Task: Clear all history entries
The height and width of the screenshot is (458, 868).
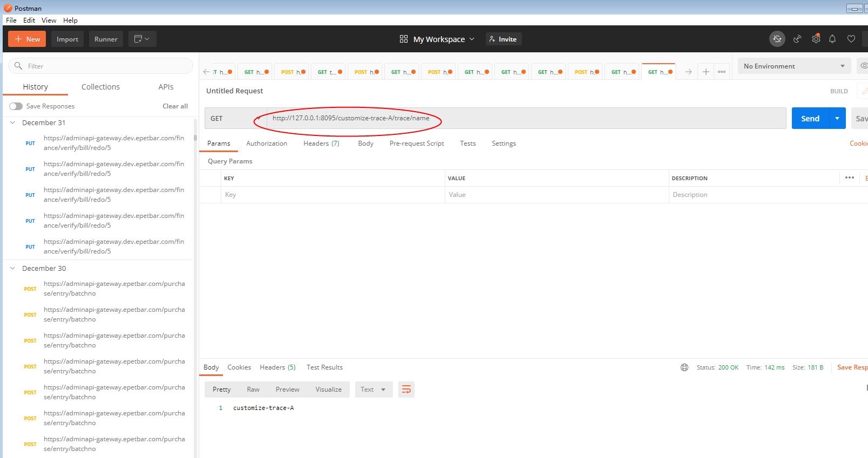Action: pos(175,106)
